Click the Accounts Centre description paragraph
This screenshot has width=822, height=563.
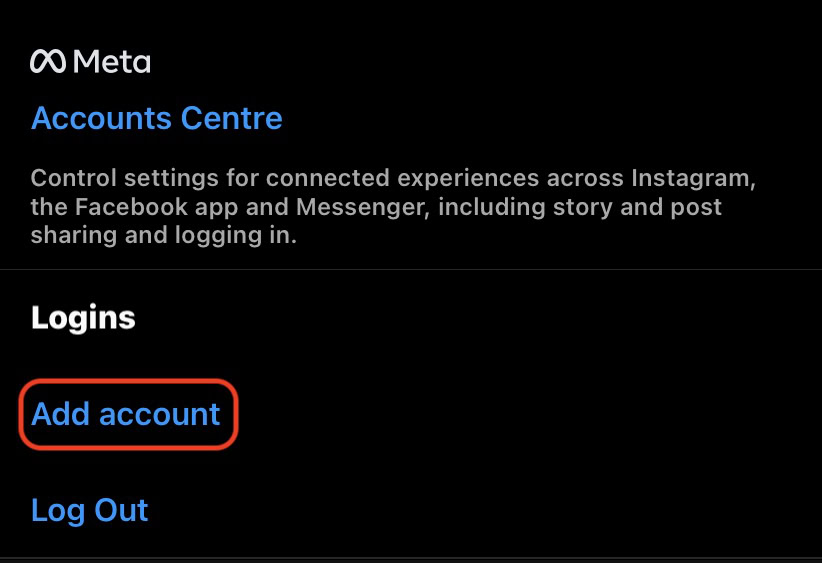pos(390,208)
